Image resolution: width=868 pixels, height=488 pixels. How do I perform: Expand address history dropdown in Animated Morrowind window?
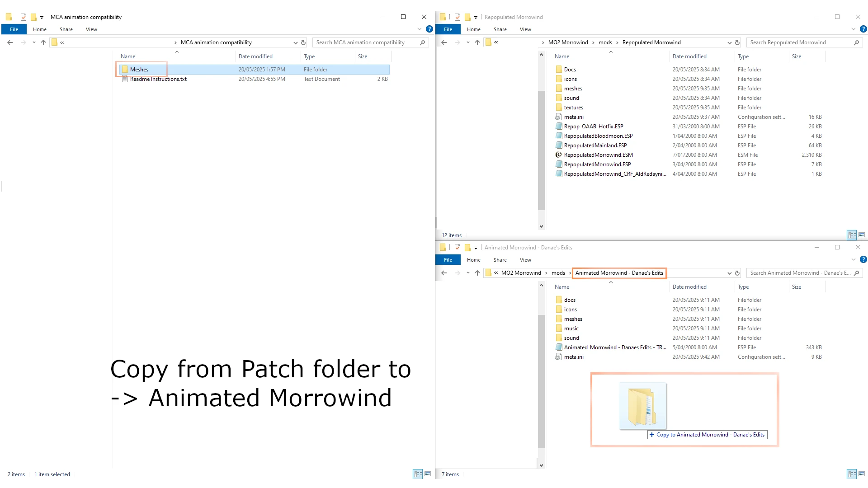coord(729,273)
